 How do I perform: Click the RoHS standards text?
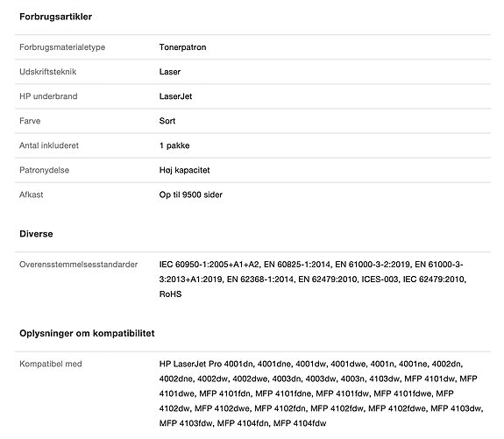coord(170,294)
